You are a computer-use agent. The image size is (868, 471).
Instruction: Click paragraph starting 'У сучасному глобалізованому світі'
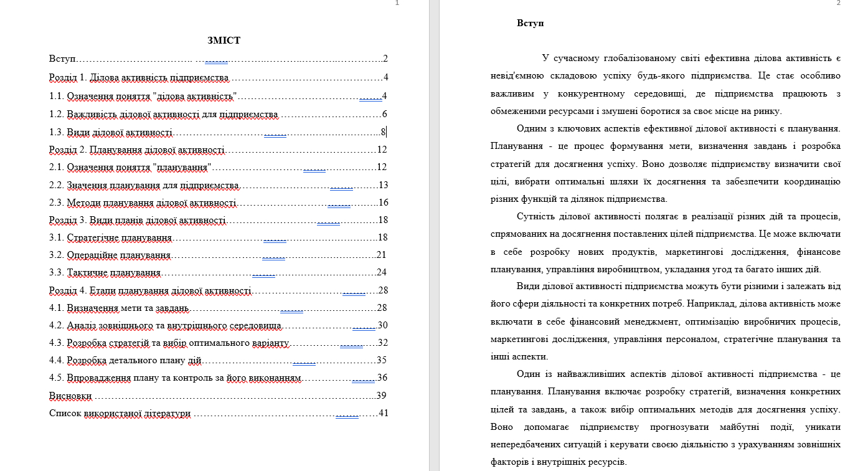point(665,85)
